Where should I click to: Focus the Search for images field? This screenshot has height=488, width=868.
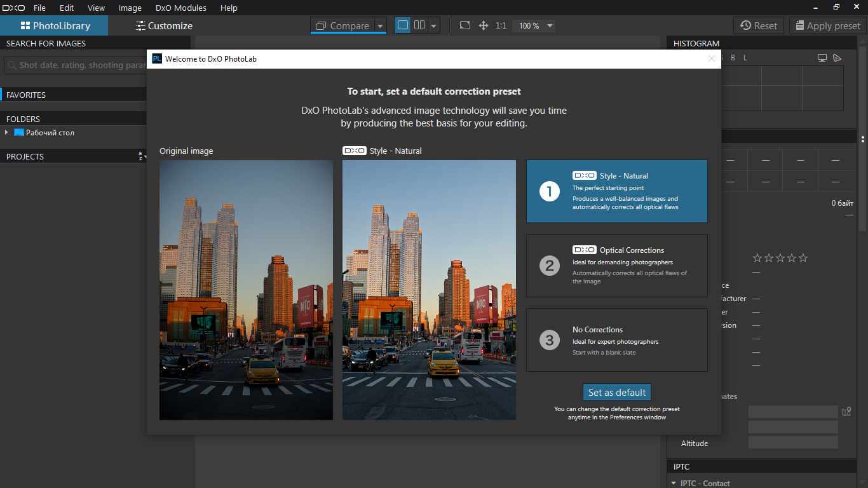coord(76,65)
